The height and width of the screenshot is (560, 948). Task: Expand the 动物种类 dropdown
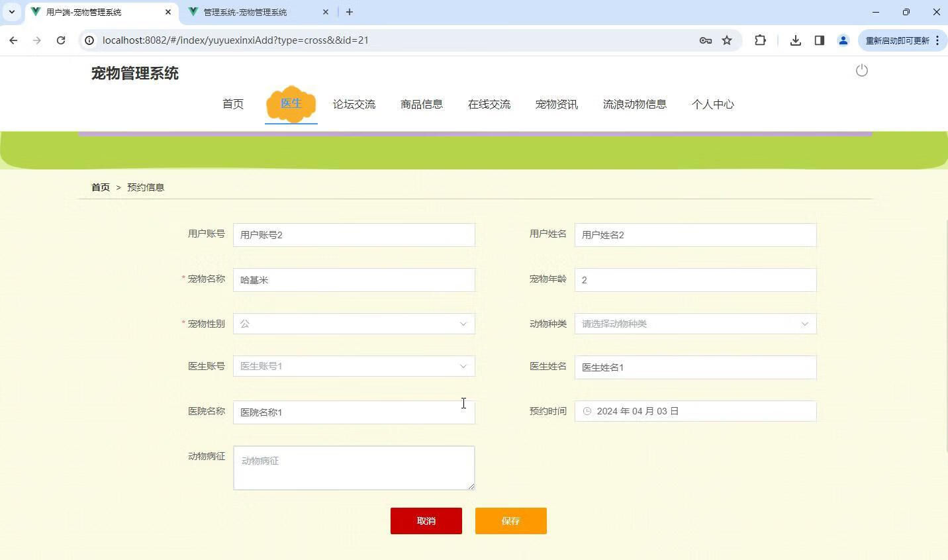click(696, 324)
